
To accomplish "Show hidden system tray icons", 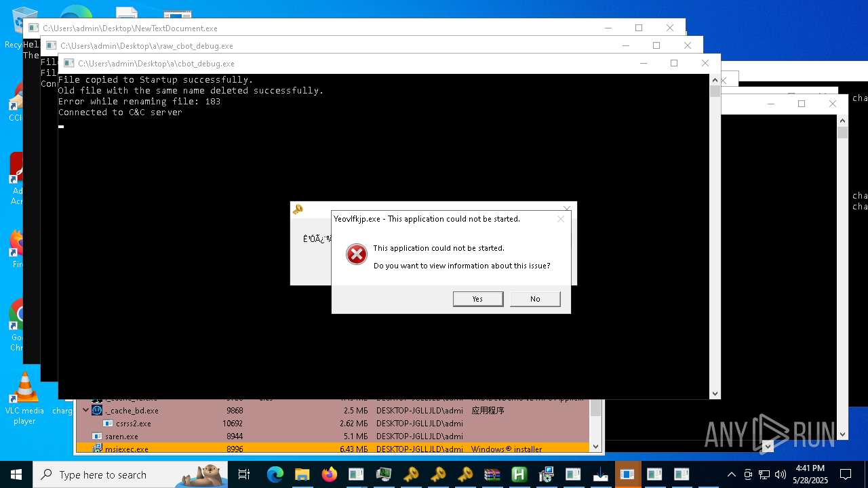I will point(731,474).
